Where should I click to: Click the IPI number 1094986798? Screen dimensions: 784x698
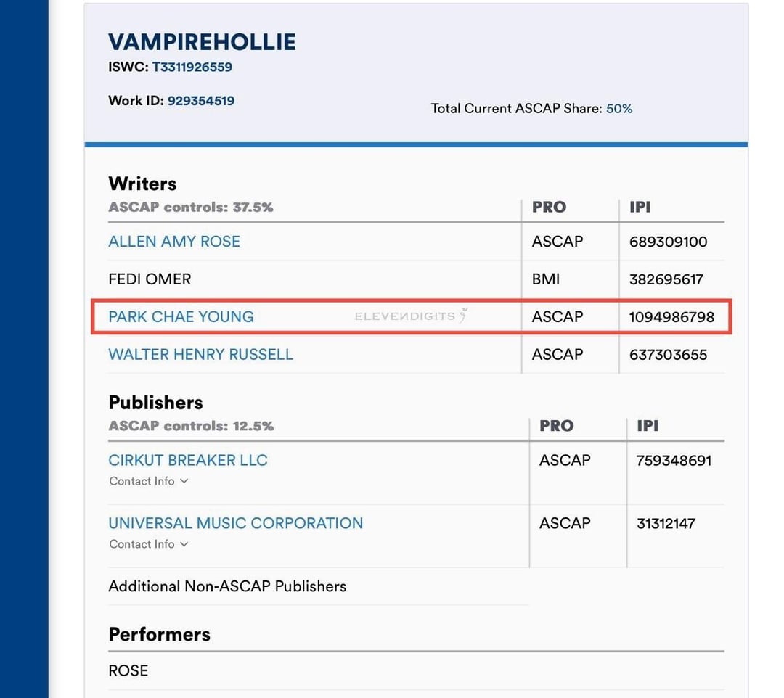[x=671, y=317]
